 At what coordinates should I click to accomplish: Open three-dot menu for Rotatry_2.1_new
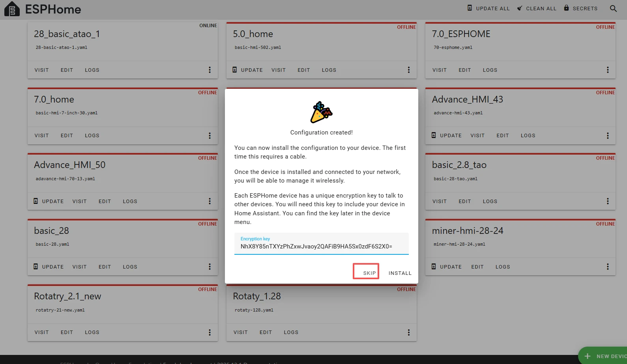coord(210,332)
